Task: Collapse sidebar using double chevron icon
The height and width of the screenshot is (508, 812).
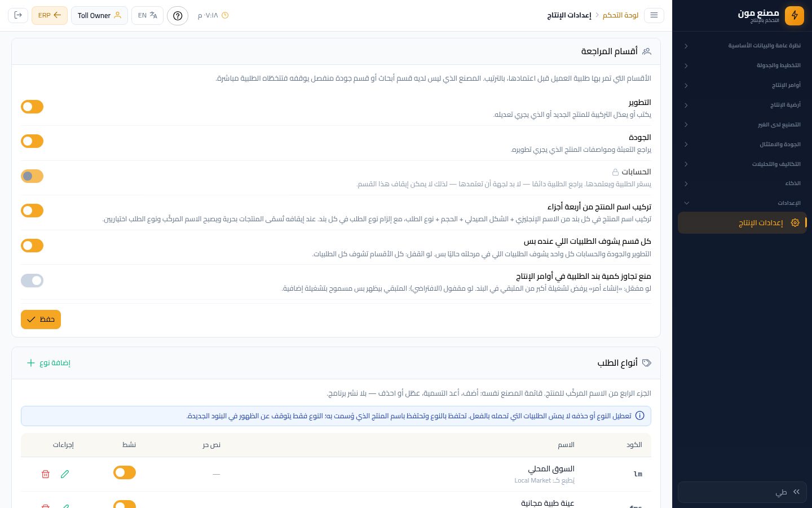Action: [x=796, y=492]
